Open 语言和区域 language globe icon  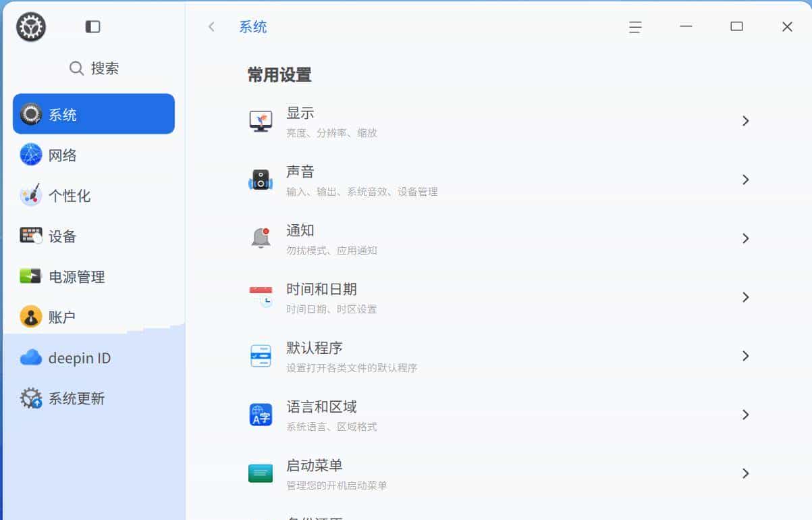(x=261, y=414)
